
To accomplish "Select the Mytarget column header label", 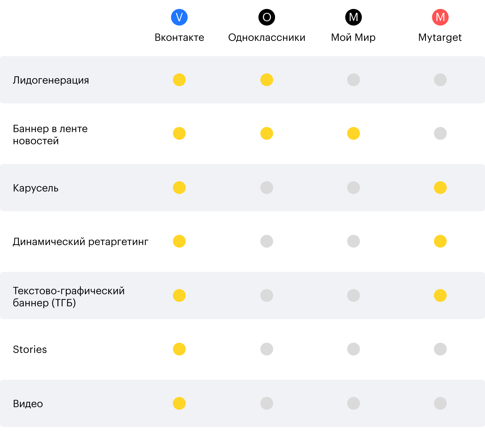I will point(440,37).
